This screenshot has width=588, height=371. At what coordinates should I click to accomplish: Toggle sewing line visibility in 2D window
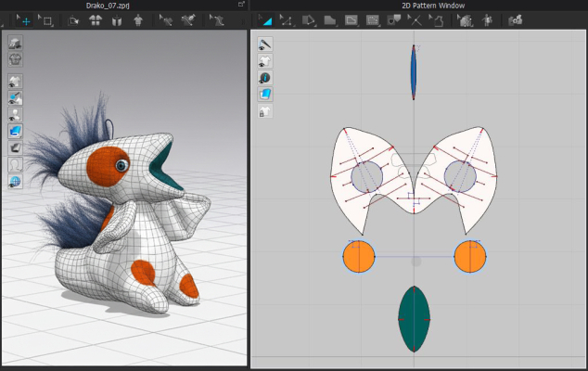[265, 45]
